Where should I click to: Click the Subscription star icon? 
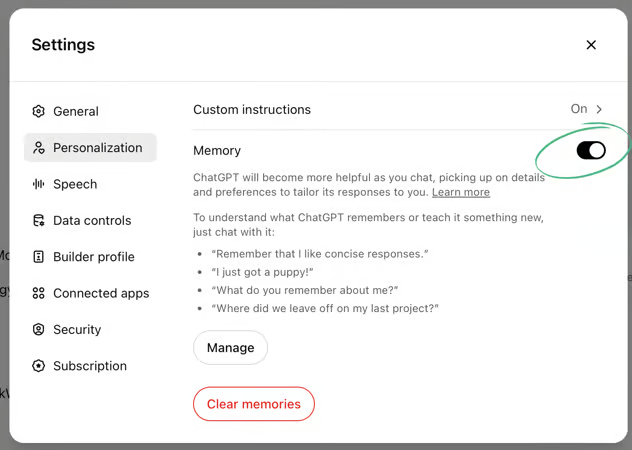tap(38, 366)
